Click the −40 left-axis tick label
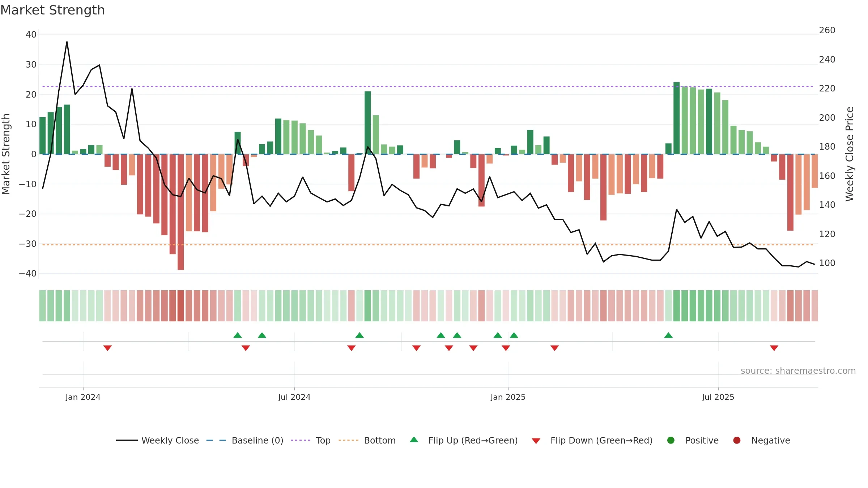Image resolution: width=868 pixels, height=488 pixels. (28, 274)
